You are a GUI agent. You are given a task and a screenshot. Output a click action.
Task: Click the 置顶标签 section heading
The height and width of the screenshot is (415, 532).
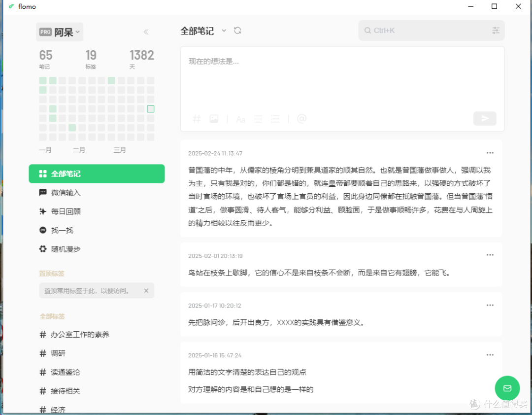52,274
